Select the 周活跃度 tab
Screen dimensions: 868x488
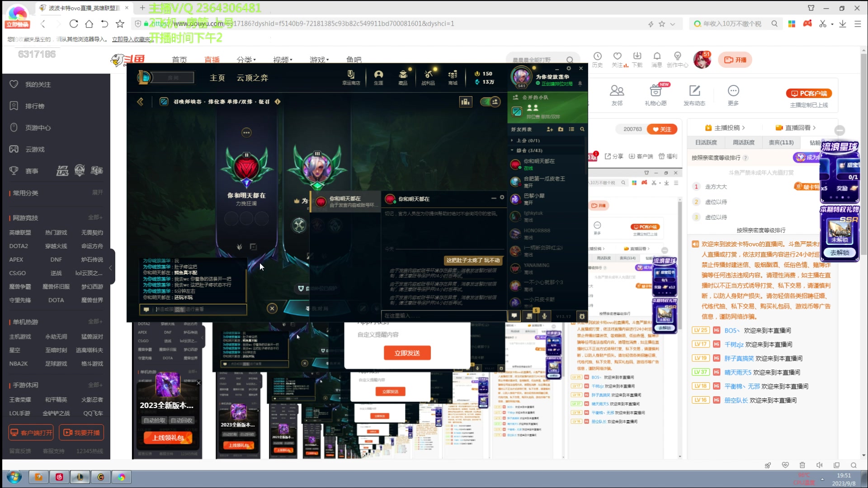click(x=744, y=142)
